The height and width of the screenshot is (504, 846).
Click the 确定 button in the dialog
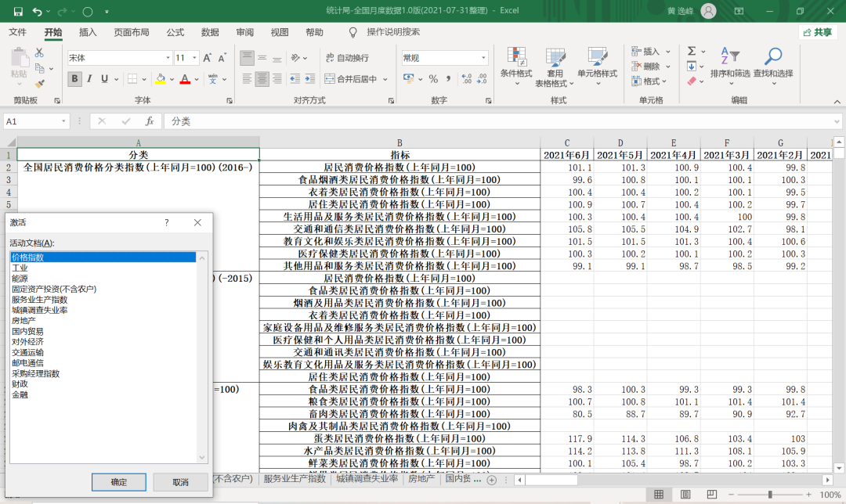pyautogui.click(x=118, y=483)
